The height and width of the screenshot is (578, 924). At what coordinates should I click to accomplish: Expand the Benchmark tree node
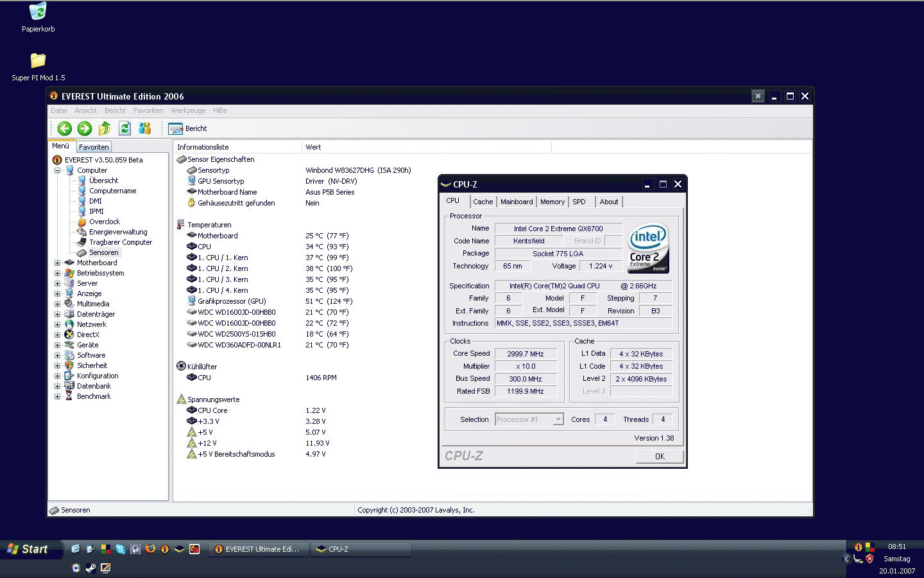(x=57, y=396)
